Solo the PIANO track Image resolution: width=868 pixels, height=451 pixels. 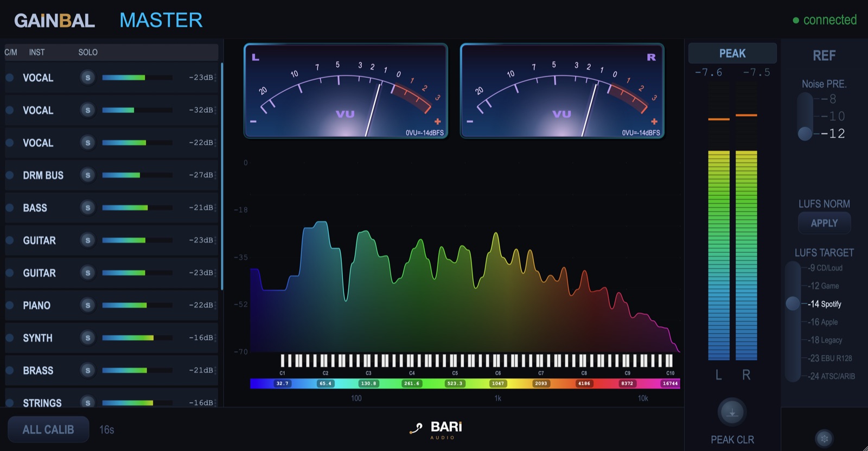(88, 305)
